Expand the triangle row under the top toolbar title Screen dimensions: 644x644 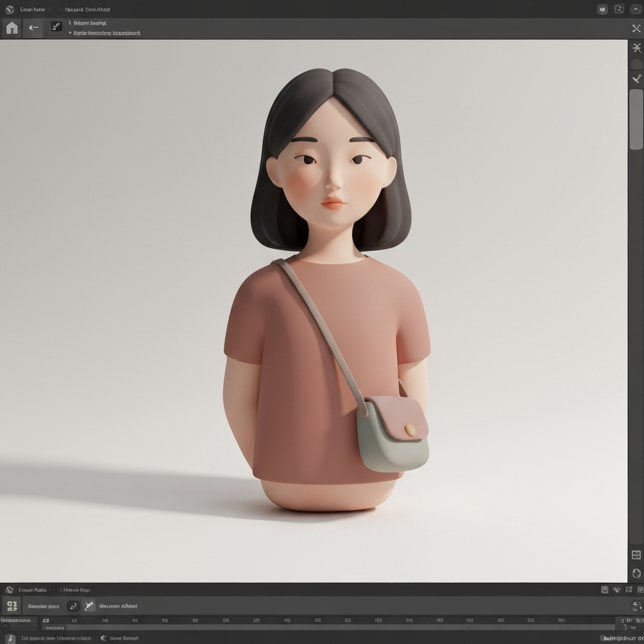pos(70,33)
